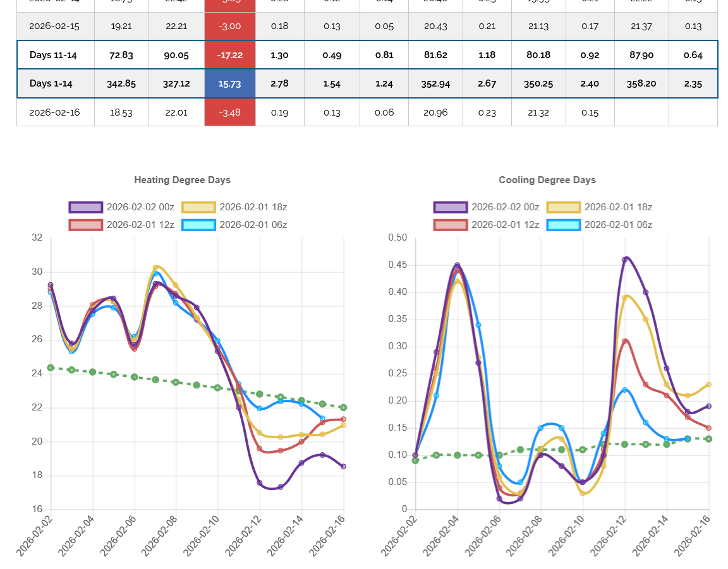Click blue 06z legend swatch in Heating chart
The width and height of the screenshot is (728, 569).
pyautogui.click(x=198, y=225)
